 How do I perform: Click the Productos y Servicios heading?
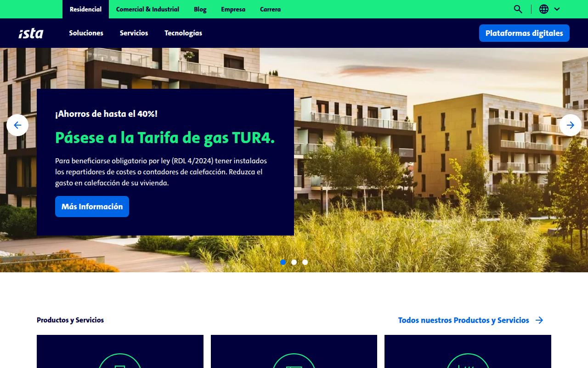[70, 320]
